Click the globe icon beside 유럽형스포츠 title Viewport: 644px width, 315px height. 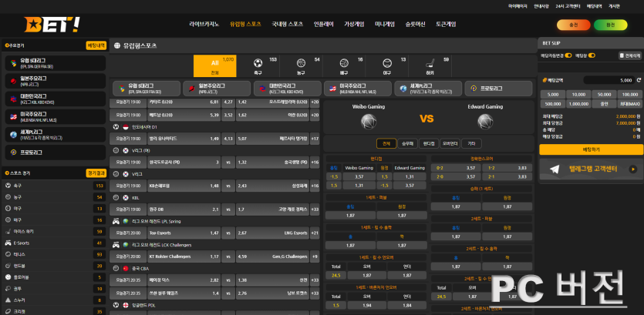pos(117,45)
